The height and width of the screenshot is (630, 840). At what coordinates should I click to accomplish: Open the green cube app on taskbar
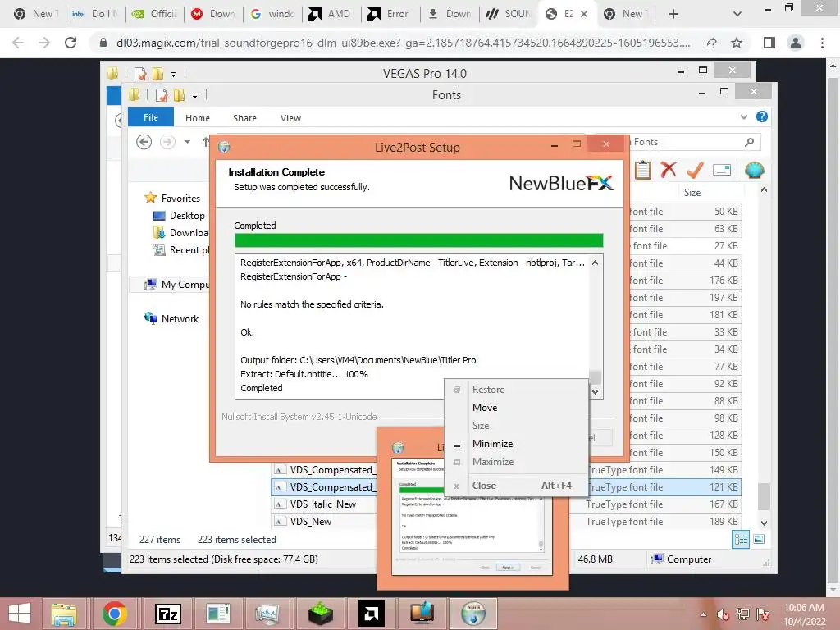[x=321, y=614]
